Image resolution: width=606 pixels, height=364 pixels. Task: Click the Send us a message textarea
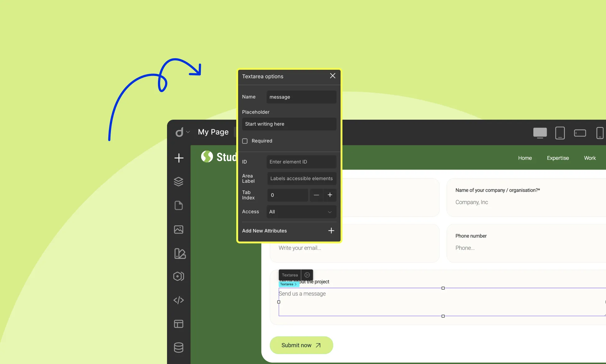[442, 302]
